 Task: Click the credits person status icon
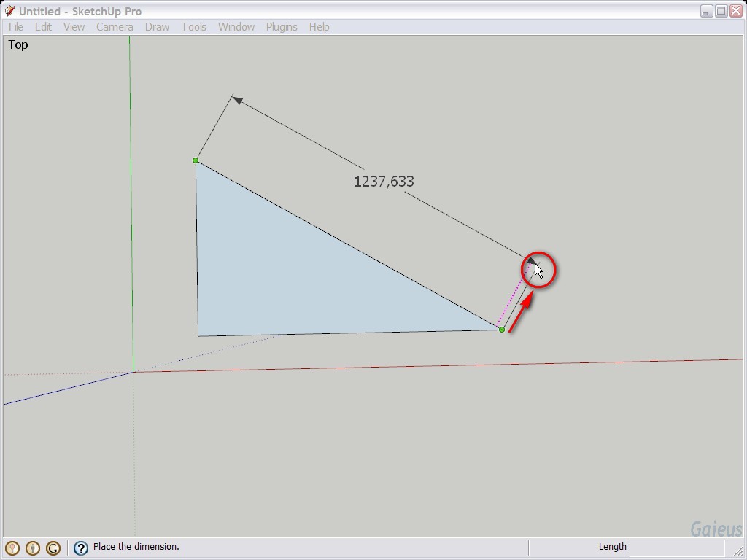pos(33,548)
